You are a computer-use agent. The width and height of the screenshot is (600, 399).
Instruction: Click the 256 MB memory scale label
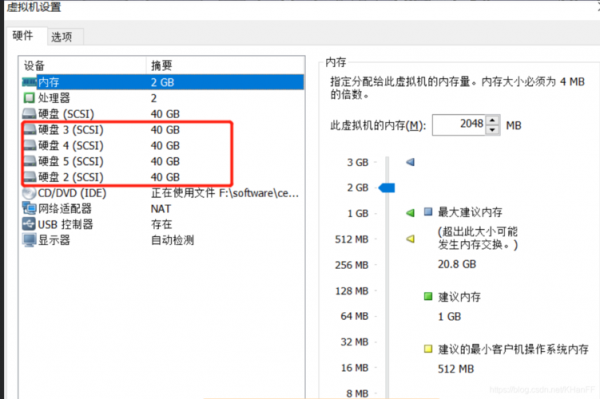point(351,265)
